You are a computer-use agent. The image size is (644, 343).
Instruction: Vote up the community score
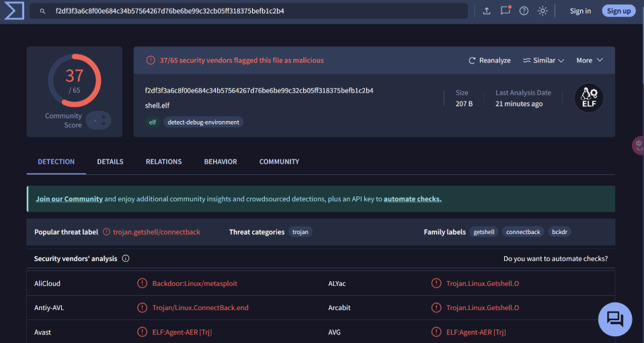[x=104, y=117]
